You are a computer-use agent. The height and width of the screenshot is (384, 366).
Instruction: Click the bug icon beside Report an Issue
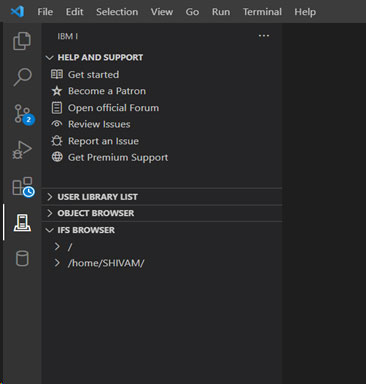click(57, 141)
